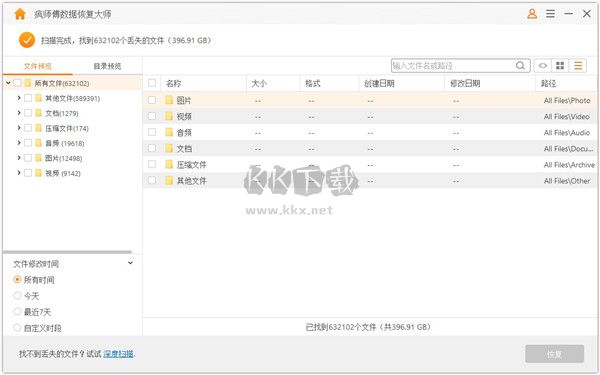
Task: Select 音频 (19618) in the tree
Action: (65, 143)
